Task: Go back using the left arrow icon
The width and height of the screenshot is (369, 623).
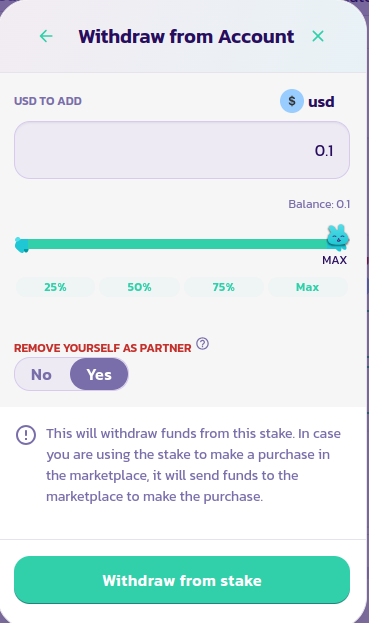Action: point(46,37)
